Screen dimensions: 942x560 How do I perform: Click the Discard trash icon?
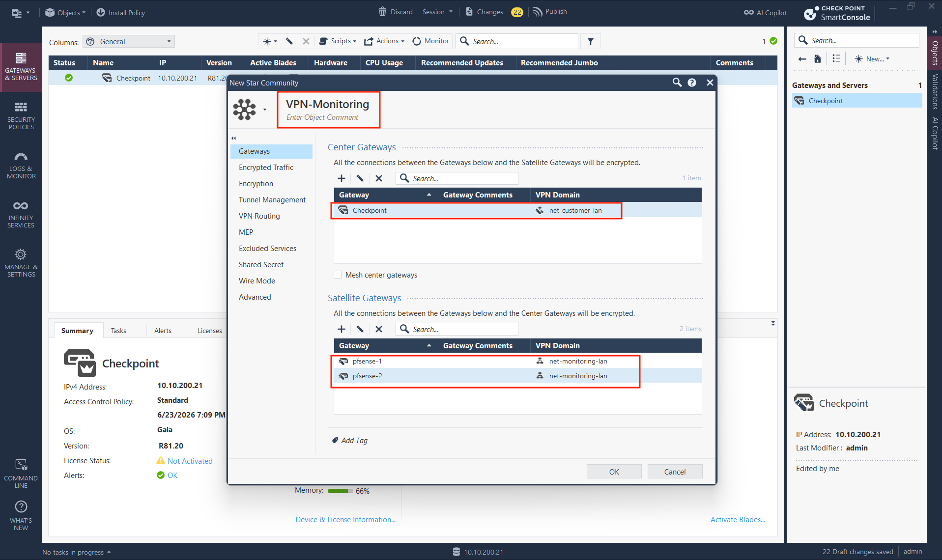coord(382,12)
